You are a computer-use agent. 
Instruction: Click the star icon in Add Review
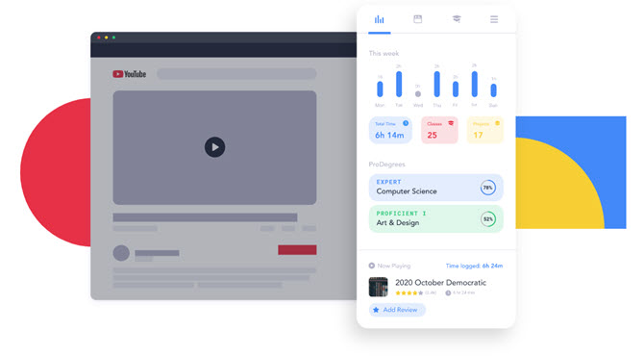[x=376, y=310]
